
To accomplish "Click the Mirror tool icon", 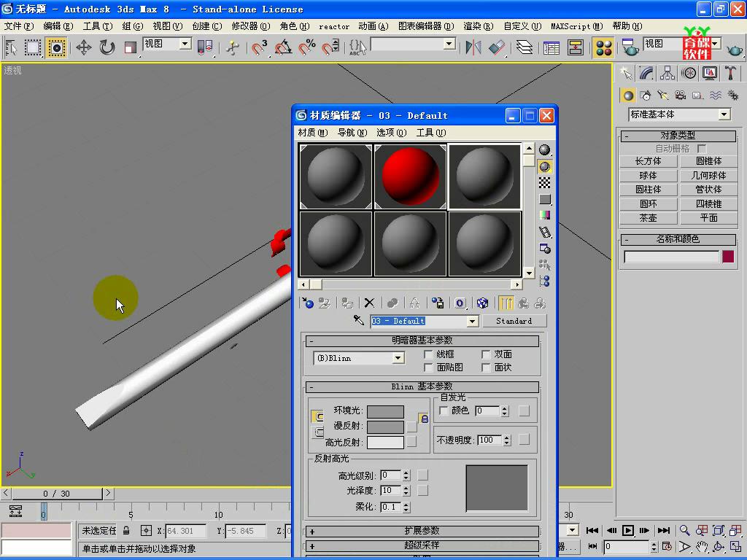I will (x=473, y=47).
